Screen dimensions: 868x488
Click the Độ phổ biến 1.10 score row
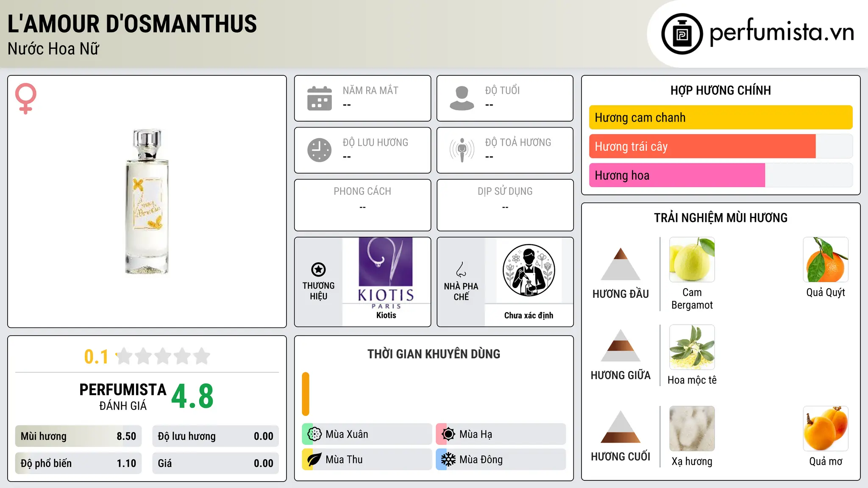[x=78, y=463]
